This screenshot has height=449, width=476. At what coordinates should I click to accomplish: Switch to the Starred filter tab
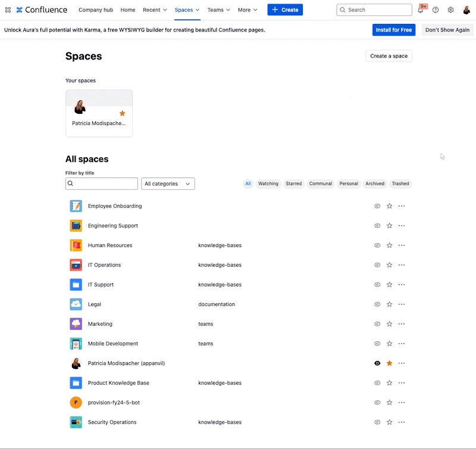pyautogui.click(x=293, y=183)
